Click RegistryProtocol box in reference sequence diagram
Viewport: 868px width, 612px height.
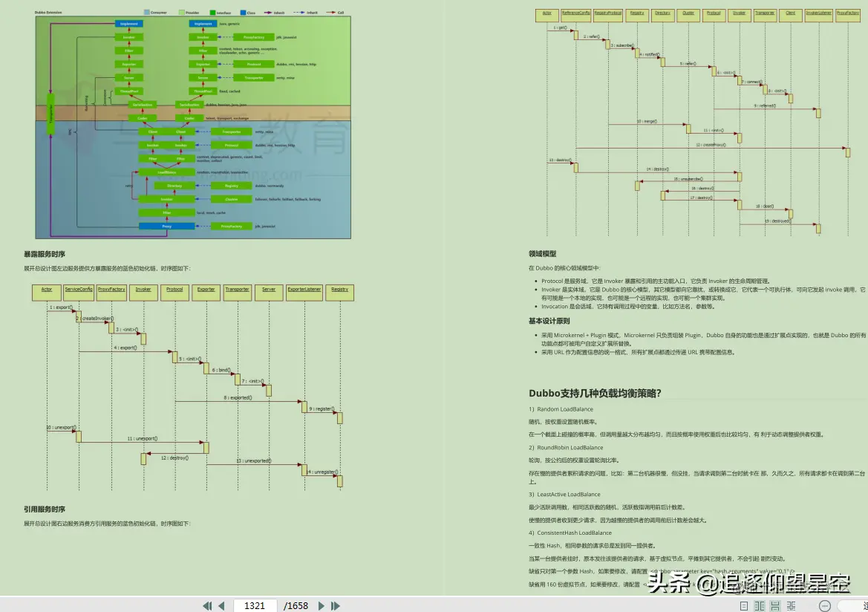tap(608, 16)
